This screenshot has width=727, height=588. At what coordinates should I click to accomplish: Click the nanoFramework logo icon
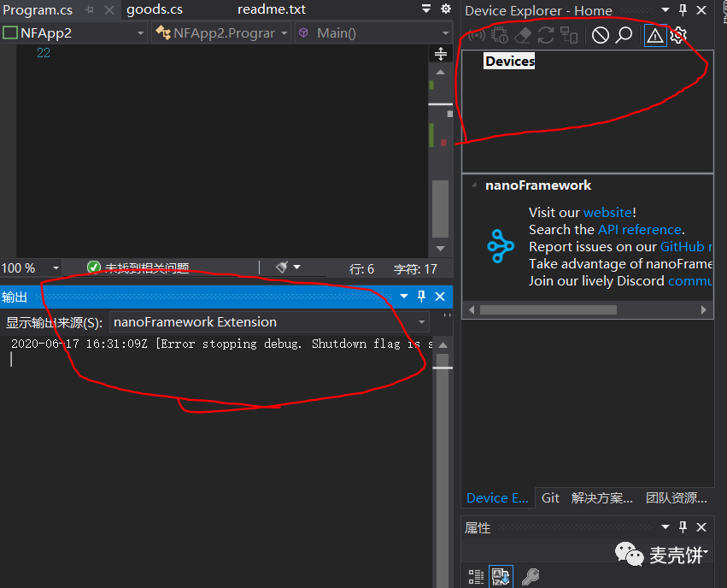[x=501, y=246]
